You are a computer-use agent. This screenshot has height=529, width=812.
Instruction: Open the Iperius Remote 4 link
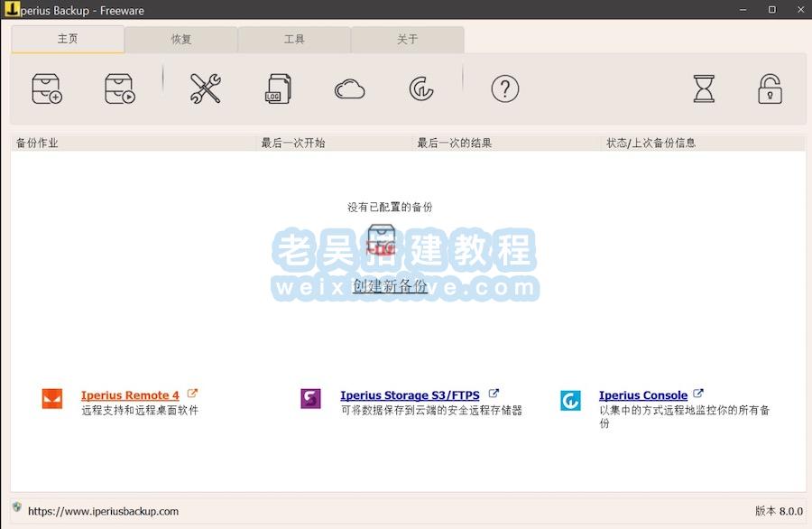(130, 395)
